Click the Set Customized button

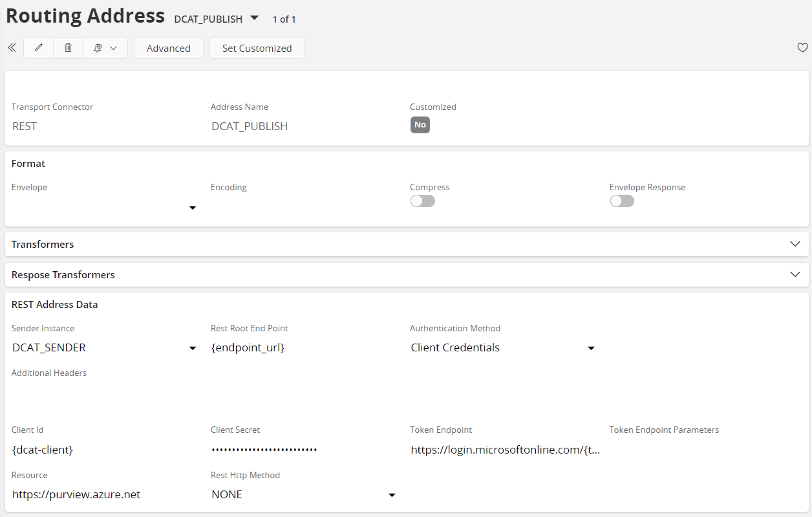click(x=257, y=48)
